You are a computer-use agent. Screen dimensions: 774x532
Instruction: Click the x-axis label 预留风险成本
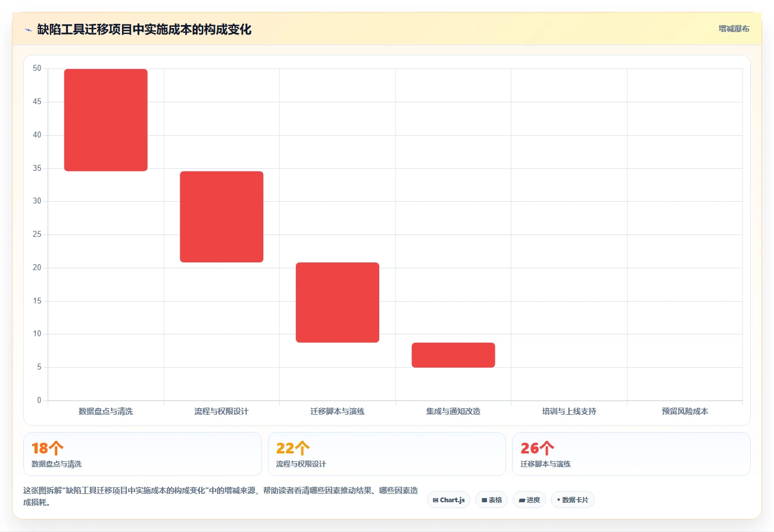685,411
